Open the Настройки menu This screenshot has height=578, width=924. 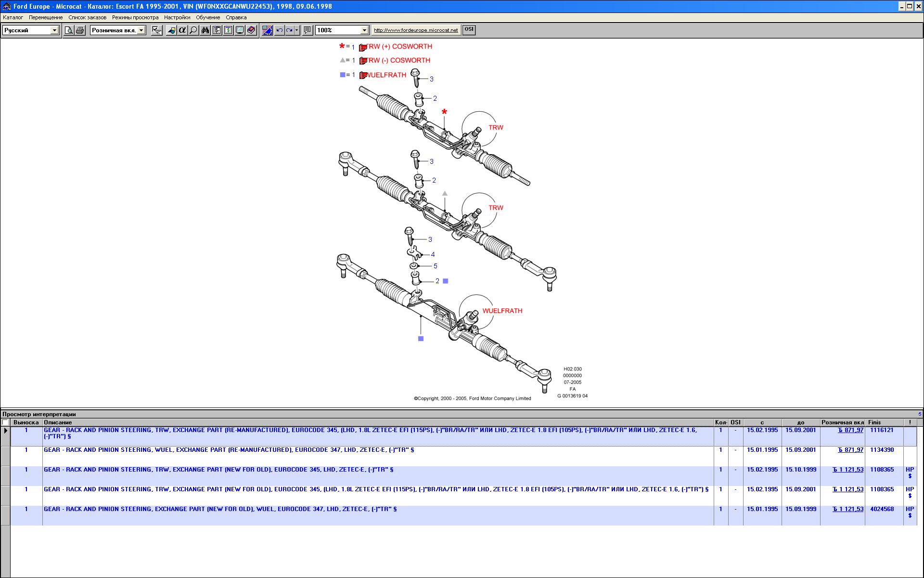(x=177, y=17)
